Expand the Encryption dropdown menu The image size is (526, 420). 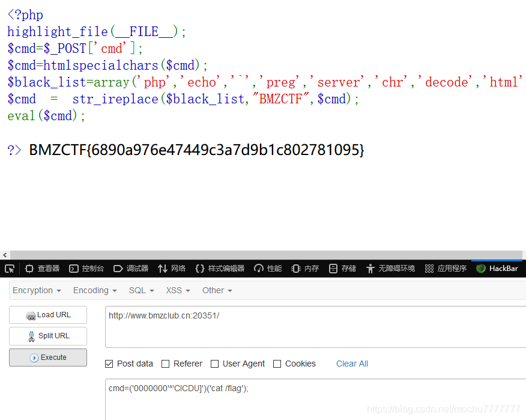coord(37,290)
